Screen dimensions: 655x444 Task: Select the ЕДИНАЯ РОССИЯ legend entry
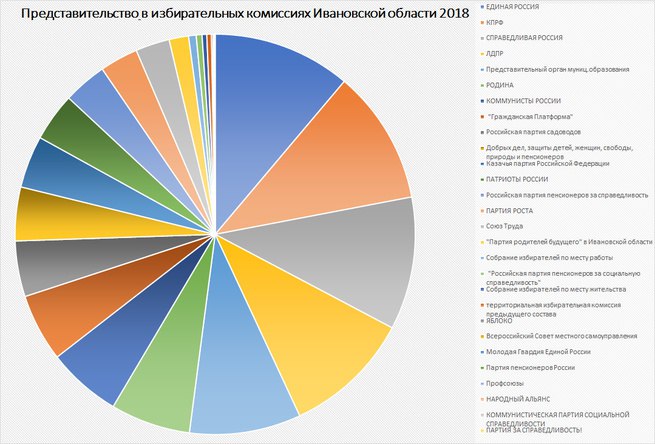tap(510, 7)
